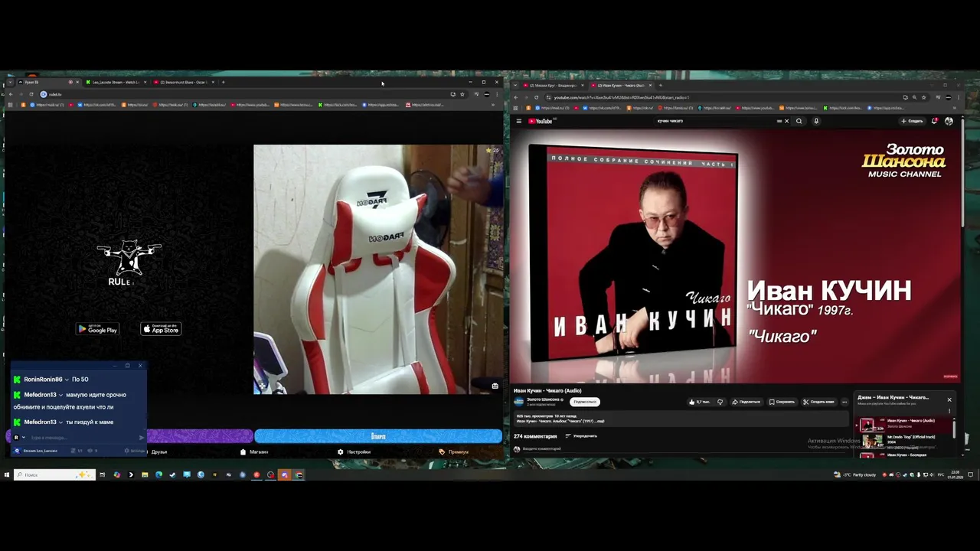Send the chat message arrow
Screen dimensions: 980x551
click(x=142, y=438)
